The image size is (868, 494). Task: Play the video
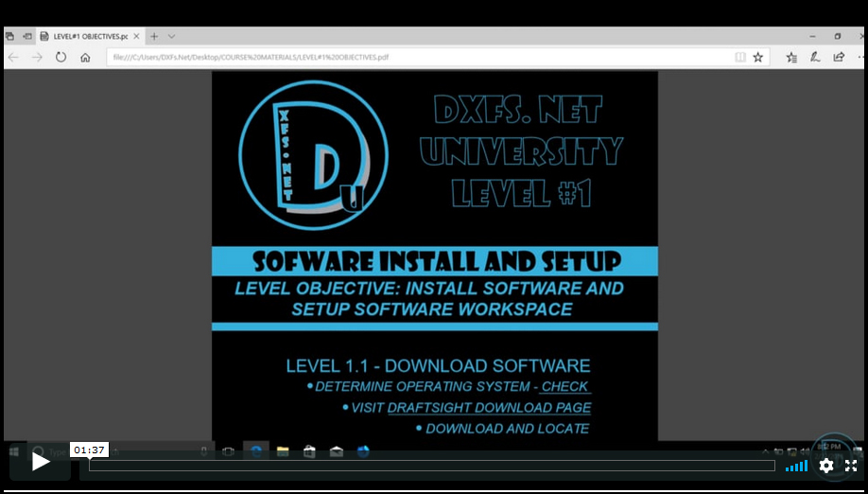point(40,462)
